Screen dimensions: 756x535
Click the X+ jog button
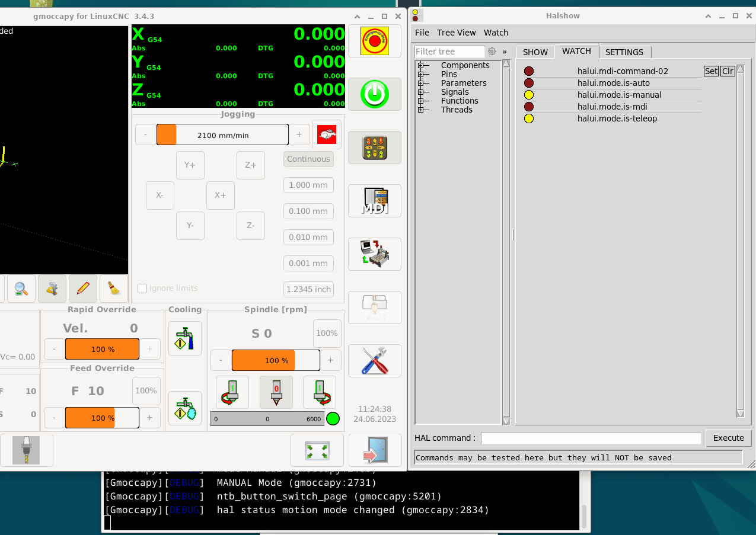[221, 196]
